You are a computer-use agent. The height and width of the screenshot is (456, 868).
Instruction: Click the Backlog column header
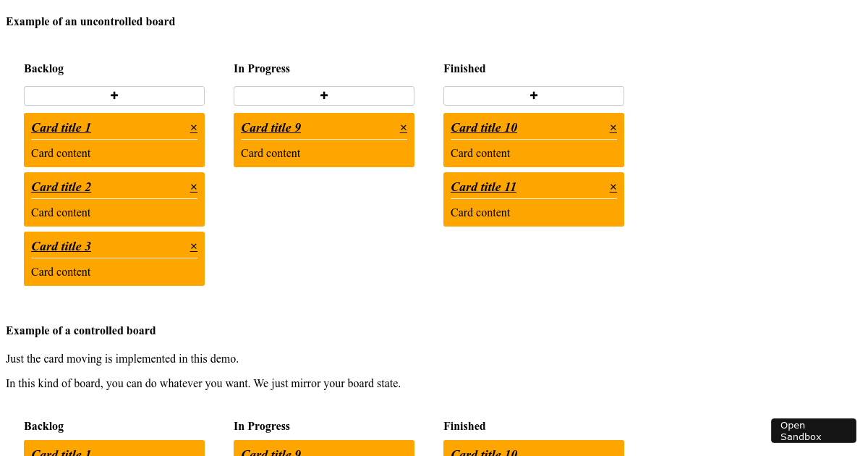pos(43,68)
